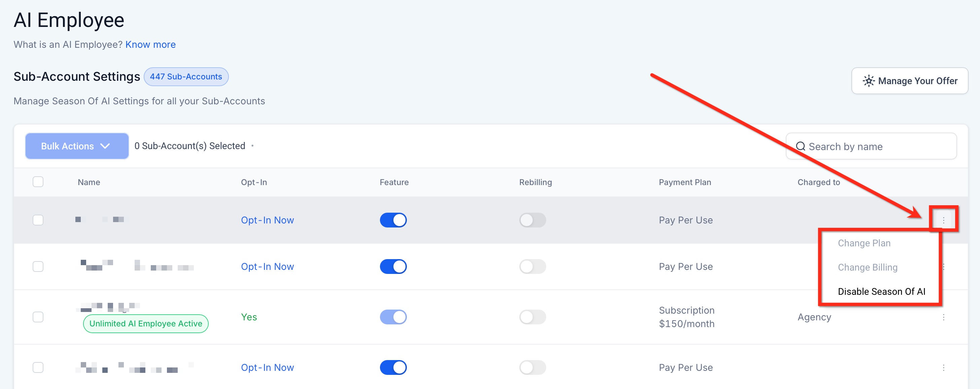Click Disable Season Of AI option
This screenshot has width=980, height=389.
(x=881, y=292)
